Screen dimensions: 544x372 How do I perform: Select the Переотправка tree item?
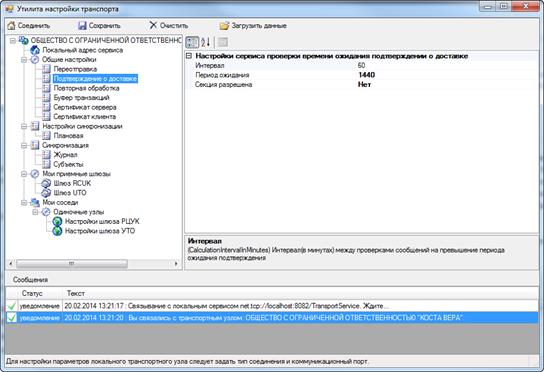coord(75,69)
